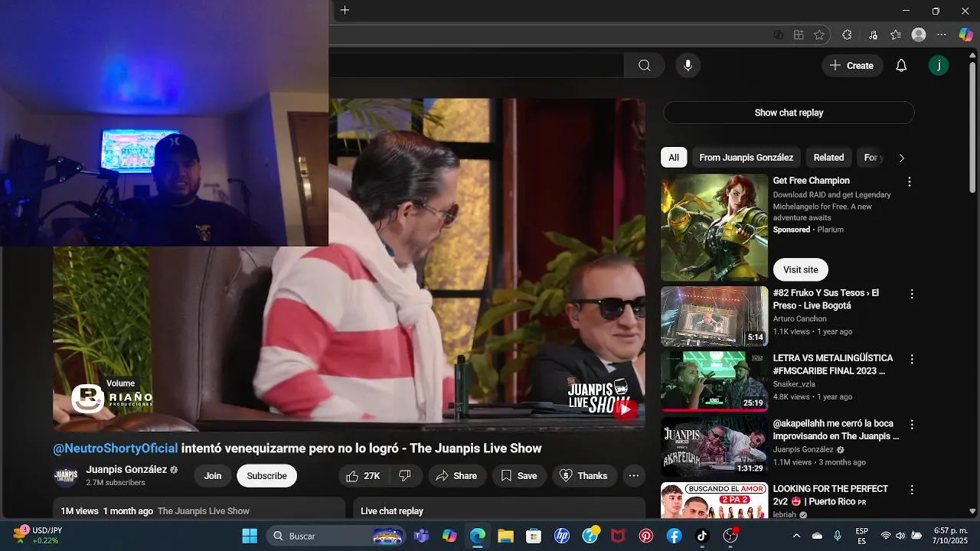This screenshot has width=980, height=551.
Task: Open HP app from taskbar
Action: coord(562,536)
